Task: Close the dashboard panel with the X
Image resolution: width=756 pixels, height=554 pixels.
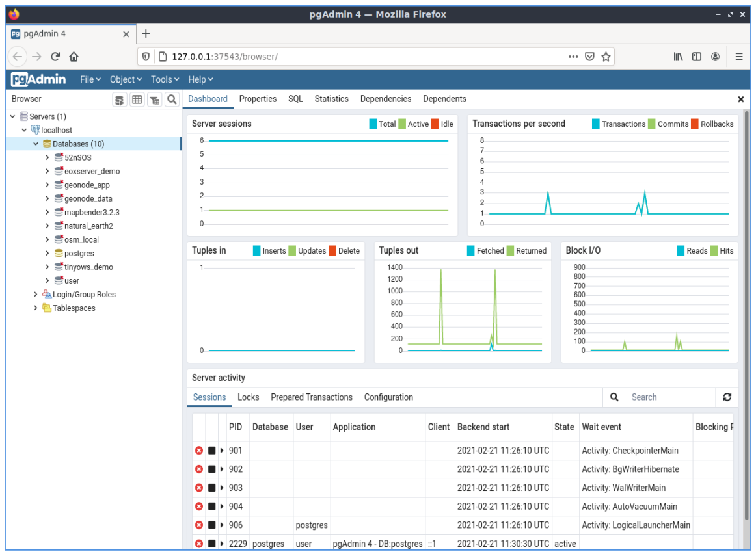Action: pyautogui.click(x=741, y=99)
